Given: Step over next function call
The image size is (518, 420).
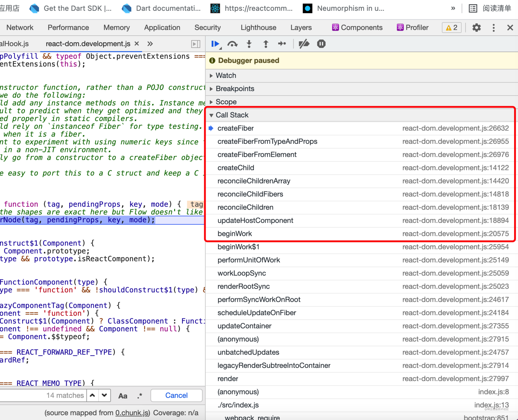Looking at the screenshot, I should coord(232,44).
